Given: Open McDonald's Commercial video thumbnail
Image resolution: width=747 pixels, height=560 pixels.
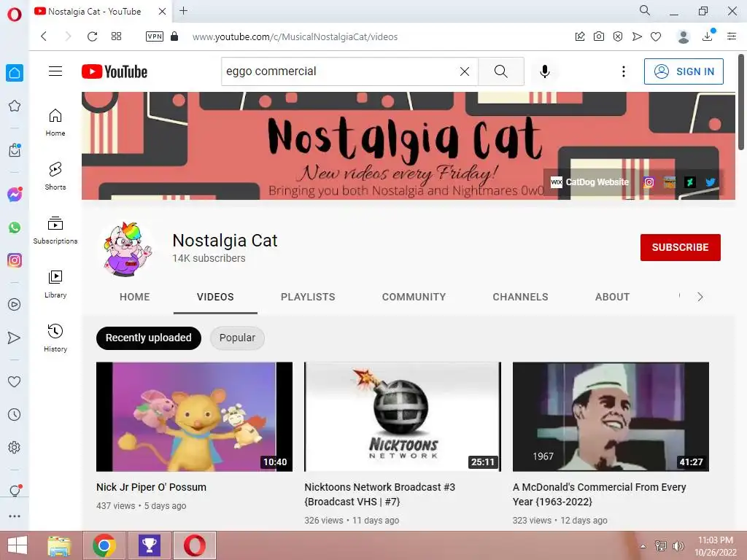Looking at the screenshot, I should 611,416.
